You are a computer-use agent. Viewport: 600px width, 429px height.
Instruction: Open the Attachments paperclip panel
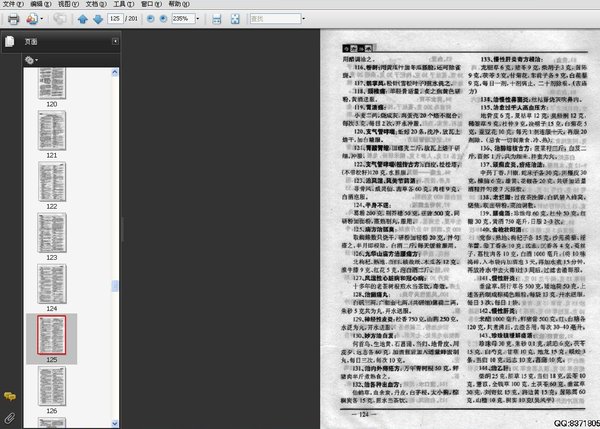(9, 416)
